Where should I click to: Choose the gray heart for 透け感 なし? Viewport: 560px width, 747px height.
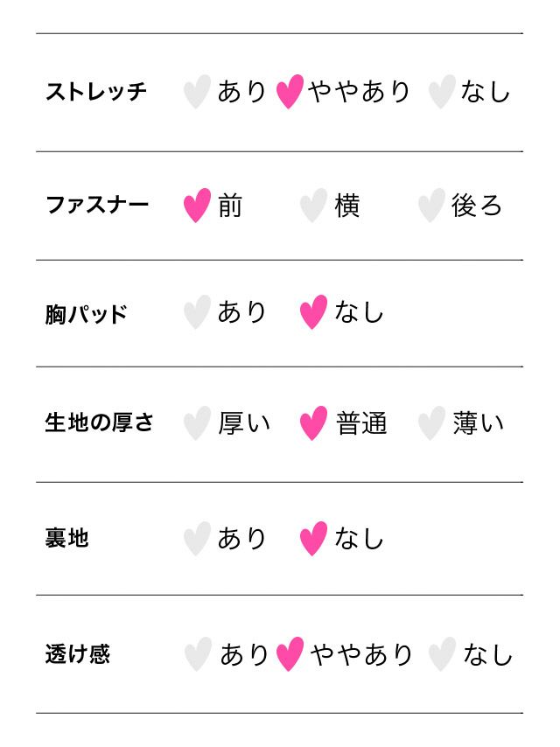point(442,654)
